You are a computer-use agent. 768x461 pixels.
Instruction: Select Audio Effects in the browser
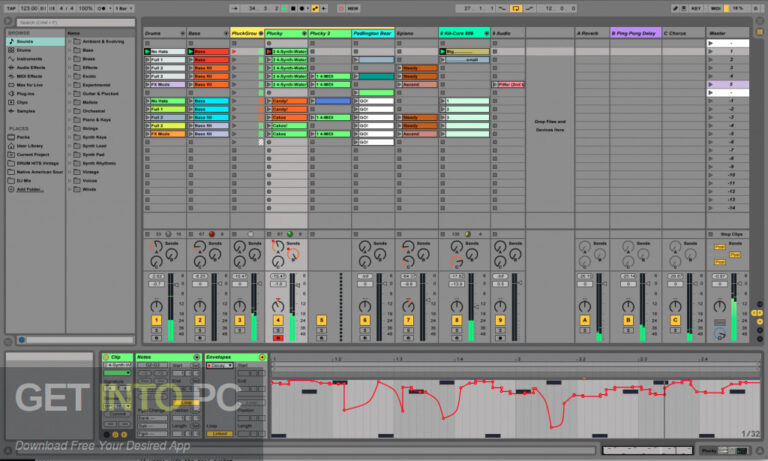pyautogui.click(x=35, y=68)
